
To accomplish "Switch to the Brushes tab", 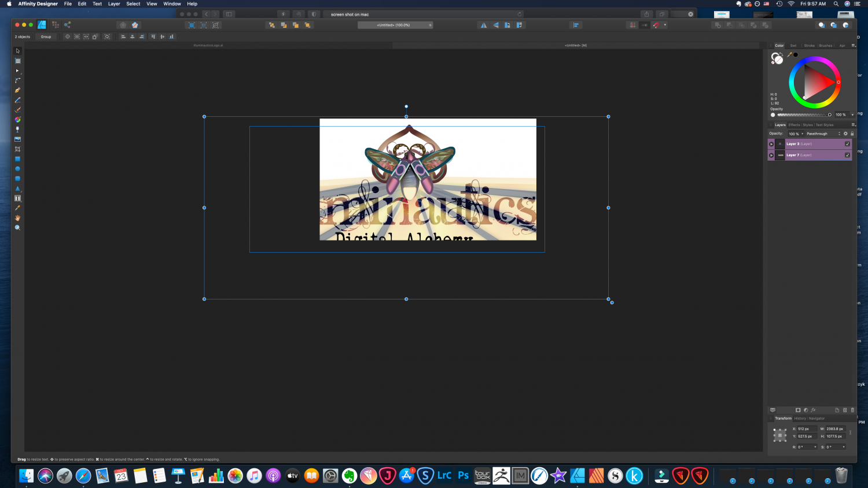I will pos(825,45).
